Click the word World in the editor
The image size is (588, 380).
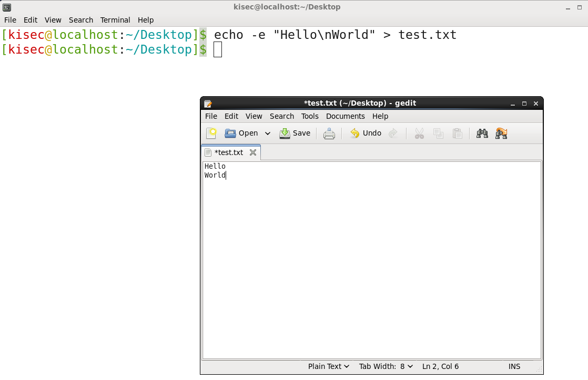215,175
